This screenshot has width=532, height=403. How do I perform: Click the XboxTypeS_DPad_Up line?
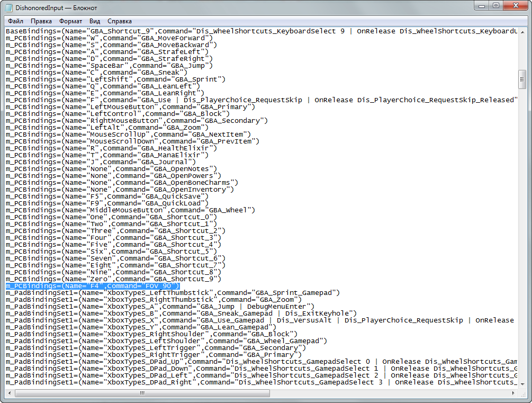[x=262, y=361]
